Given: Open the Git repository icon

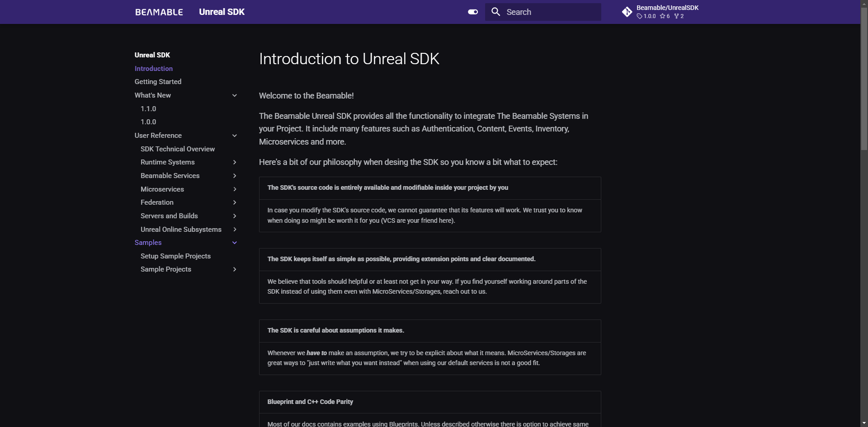Looking at the screenshot, I should click(x=627, y=12).
